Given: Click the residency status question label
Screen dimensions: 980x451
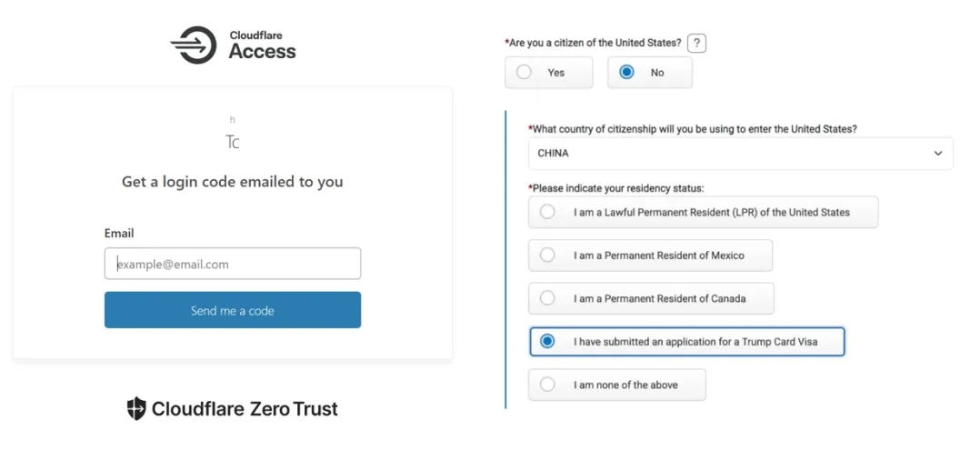Looking at the screenshot, I should click(616, 188).
